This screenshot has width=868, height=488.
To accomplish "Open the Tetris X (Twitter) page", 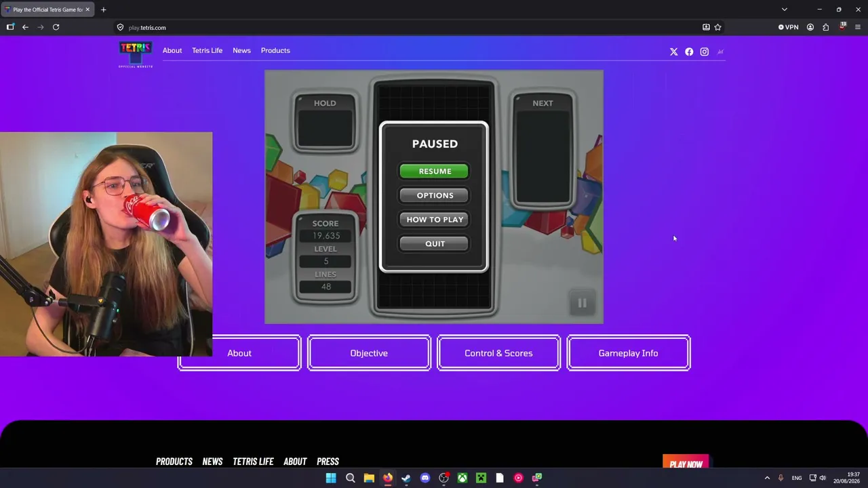I will point(673,52).
